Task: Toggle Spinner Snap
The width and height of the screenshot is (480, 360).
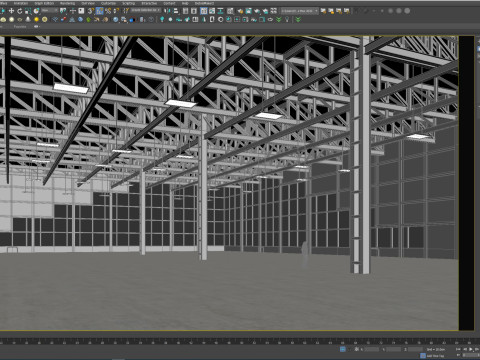Action: (x=116, y=11)
